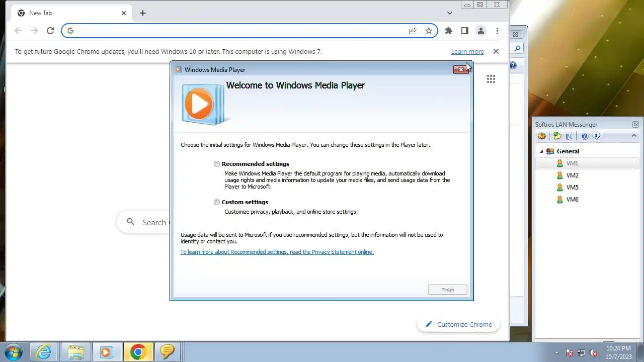
Task: Open Softros LAN Messenger settings gear icon
Action: pos(542,136)
